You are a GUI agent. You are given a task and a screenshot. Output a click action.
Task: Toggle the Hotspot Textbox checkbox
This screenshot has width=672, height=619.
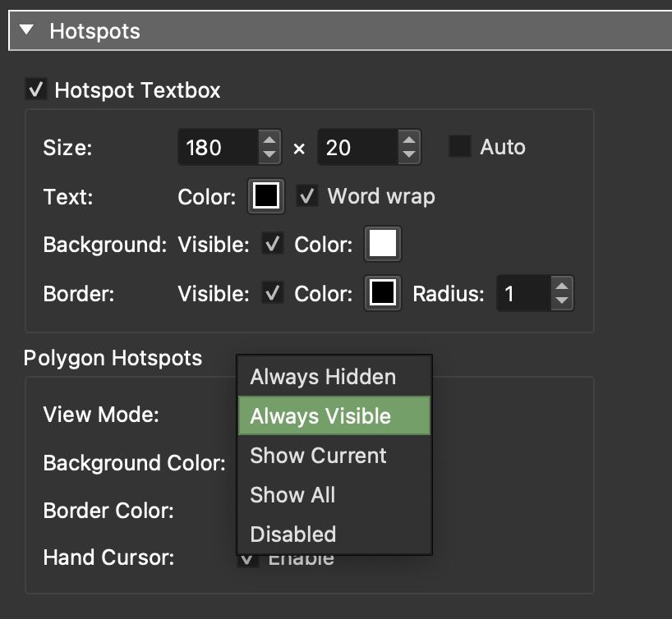click(36, 89)
